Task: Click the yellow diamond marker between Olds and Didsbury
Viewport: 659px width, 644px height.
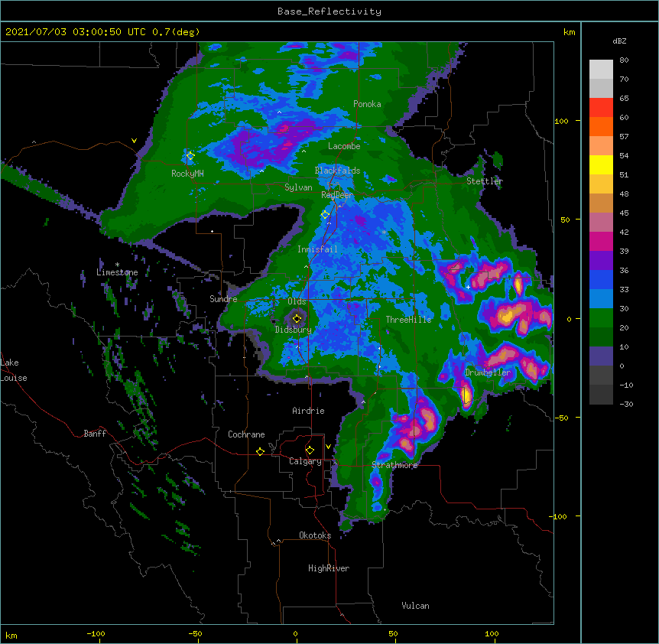Action: pyautogui.click(x=297, y=318)
